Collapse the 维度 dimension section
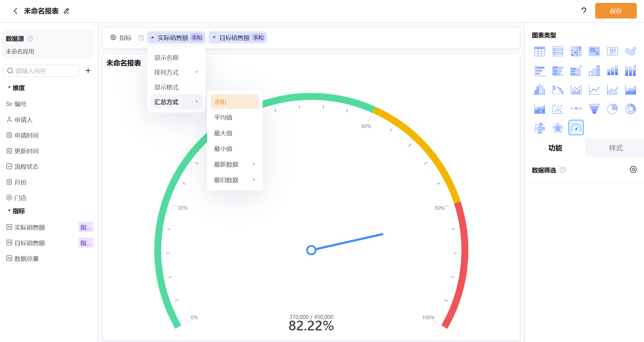This screenshot has height=342, width=644. point(9,87)
